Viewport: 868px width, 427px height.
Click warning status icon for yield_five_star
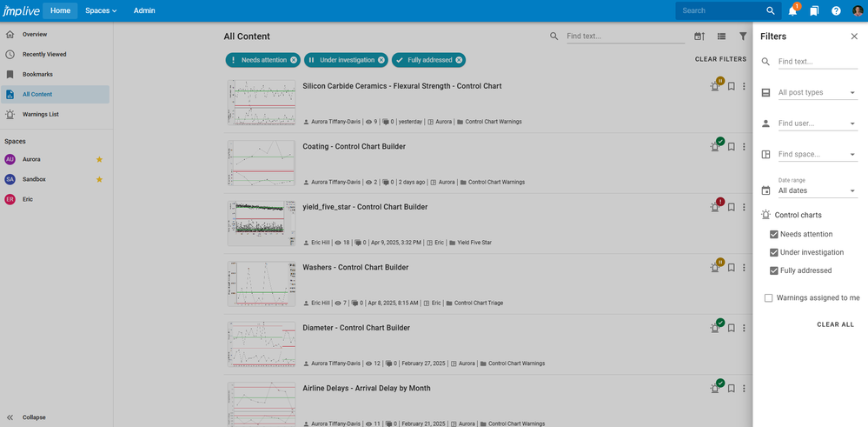[715, 207]
